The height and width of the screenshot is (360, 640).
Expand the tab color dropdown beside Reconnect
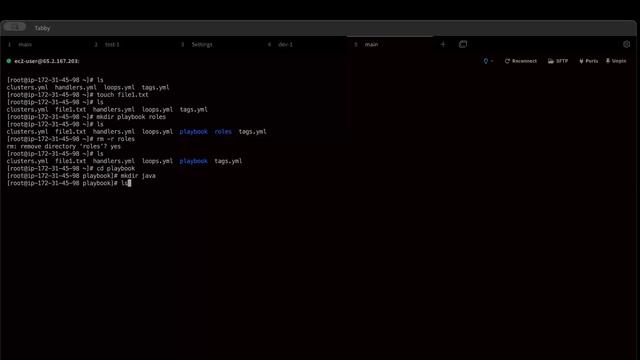[x=488, y=61]
